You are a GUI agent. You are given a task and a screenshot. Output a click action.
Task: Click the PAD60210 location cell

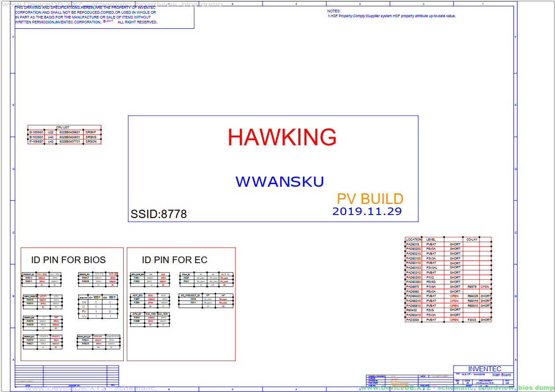click(413, 254)
